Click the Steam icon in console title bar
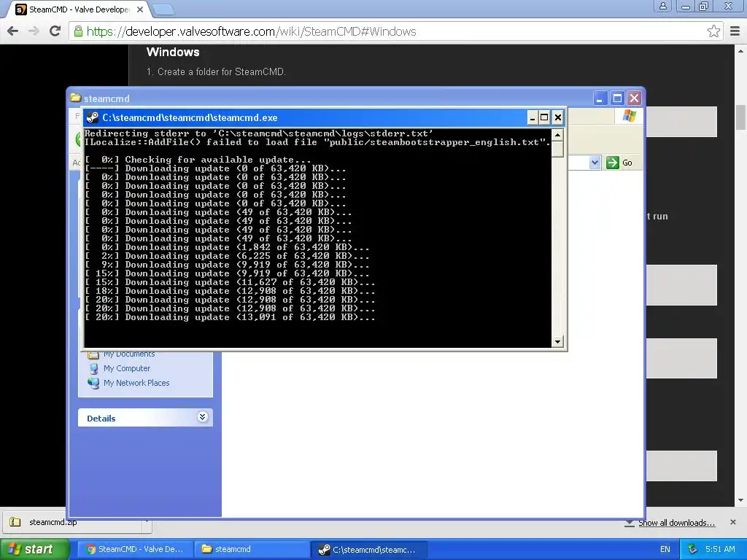Viewport: 747px width, 560px height. tap(93, 117)
